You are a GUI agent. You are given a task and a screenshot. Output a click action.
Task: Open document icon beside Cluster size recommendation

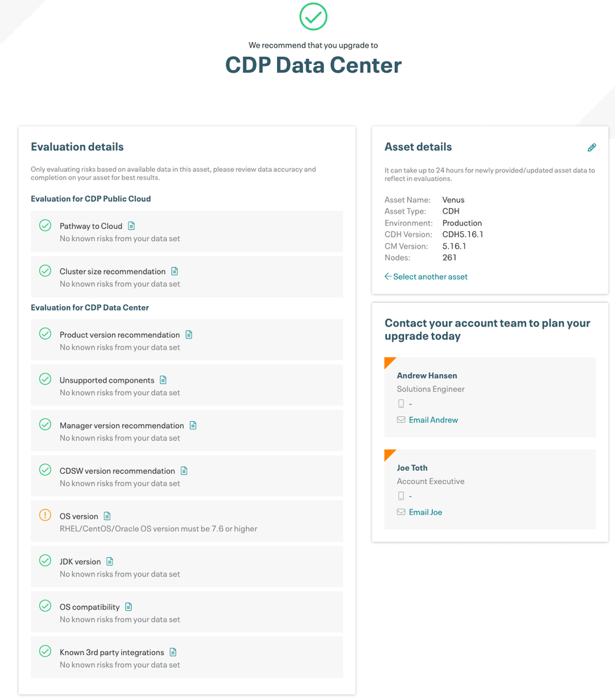(175, 271)
